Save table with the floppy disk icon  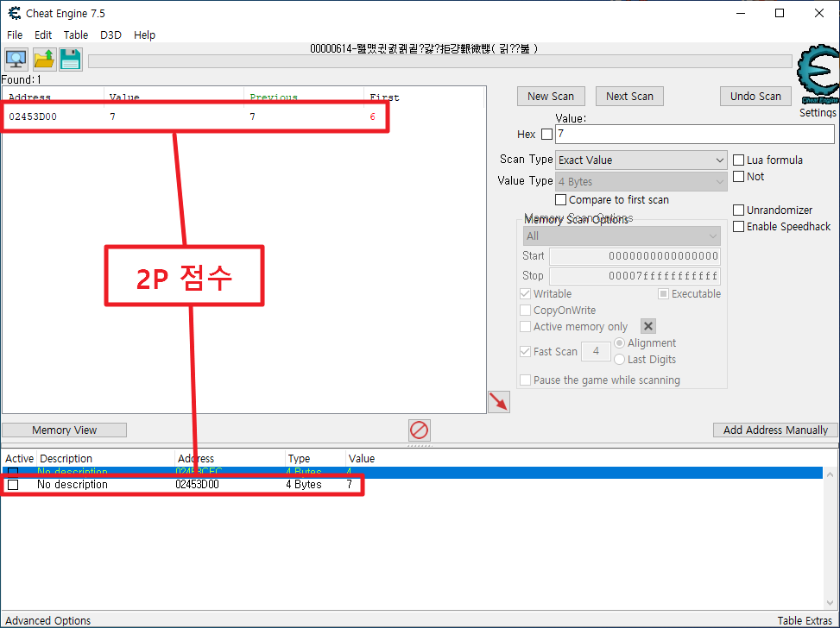70,59
